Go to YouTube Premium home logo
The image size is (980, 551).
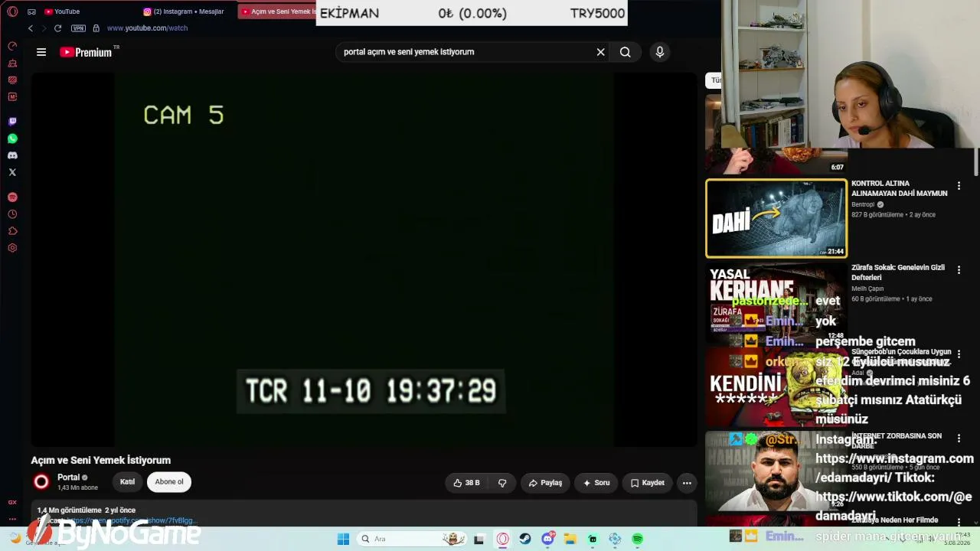tap(86, 52)
